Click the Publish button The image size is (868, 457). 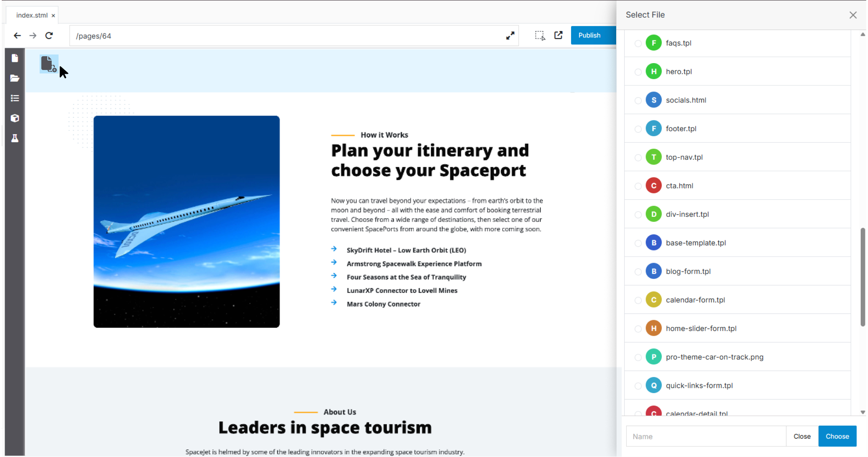pos(593,35)
